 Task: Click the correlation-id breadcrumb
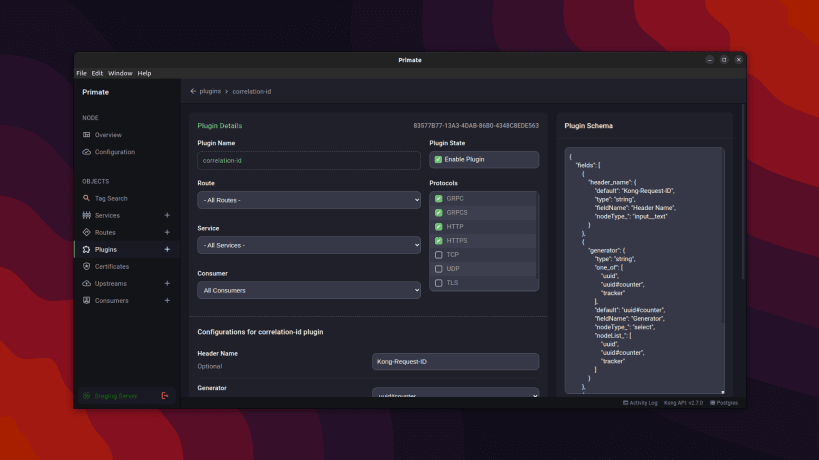click(x=252, y=91)
